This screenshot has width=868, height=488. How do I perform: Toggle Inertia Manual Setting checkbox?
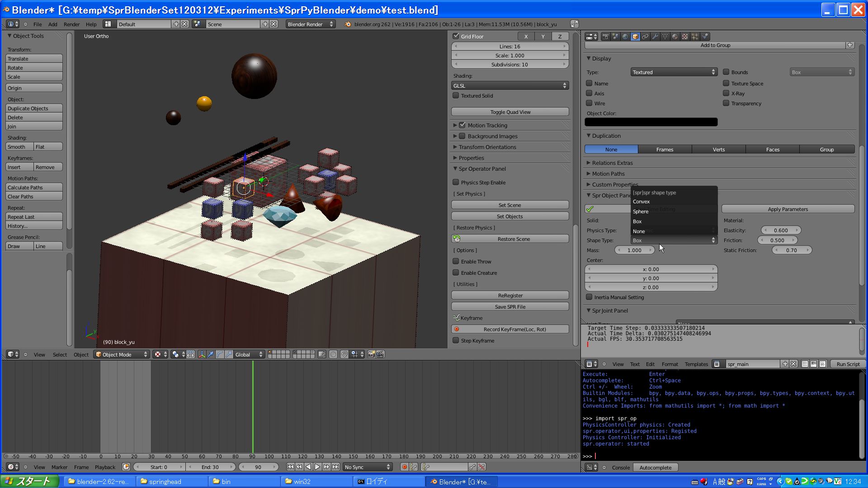(589, 297)
